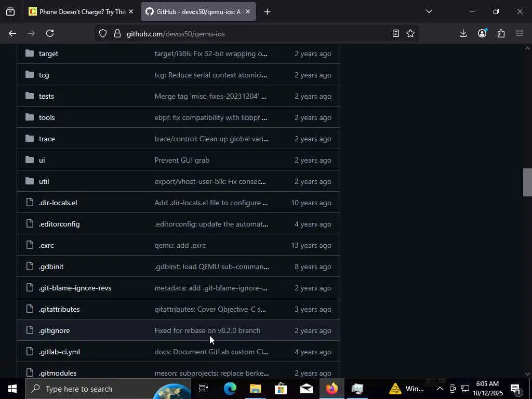Open the 'Prevent GUI grab' commit message
This screenshot has height=399, width=532.
182,160
